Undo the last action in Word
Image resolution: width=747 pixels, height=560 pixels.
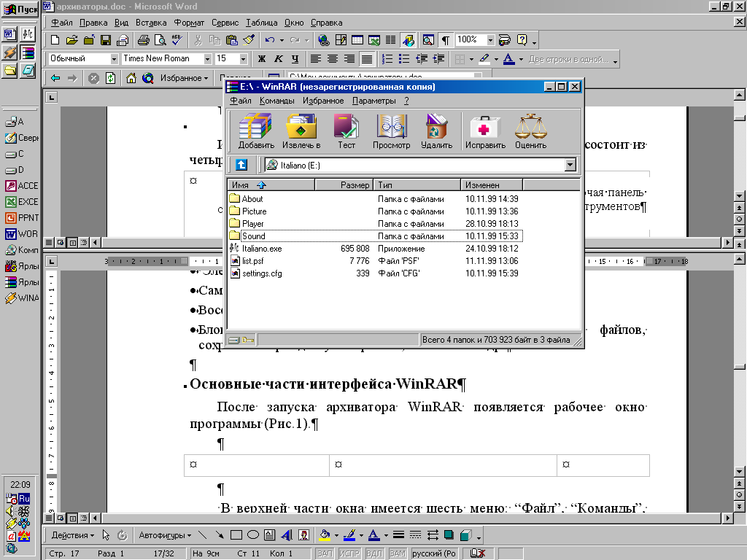(270, 40)
